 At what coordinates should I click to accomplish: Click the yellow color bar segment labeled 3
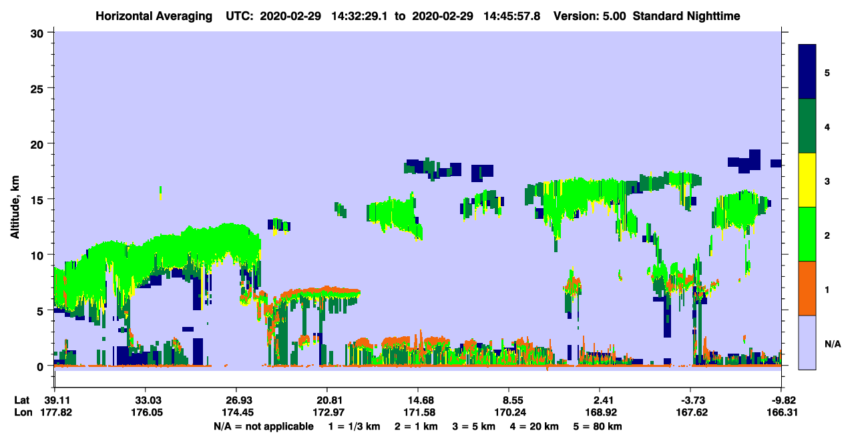point(807,180)
